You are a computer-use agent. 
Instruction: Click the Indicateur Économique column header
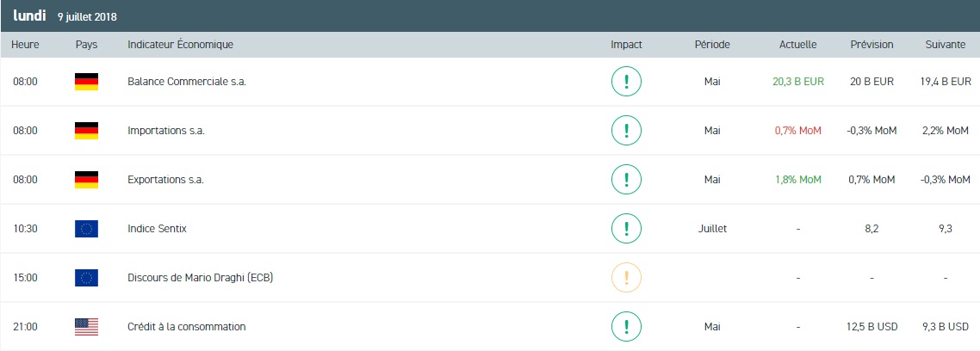pos(180,45)
